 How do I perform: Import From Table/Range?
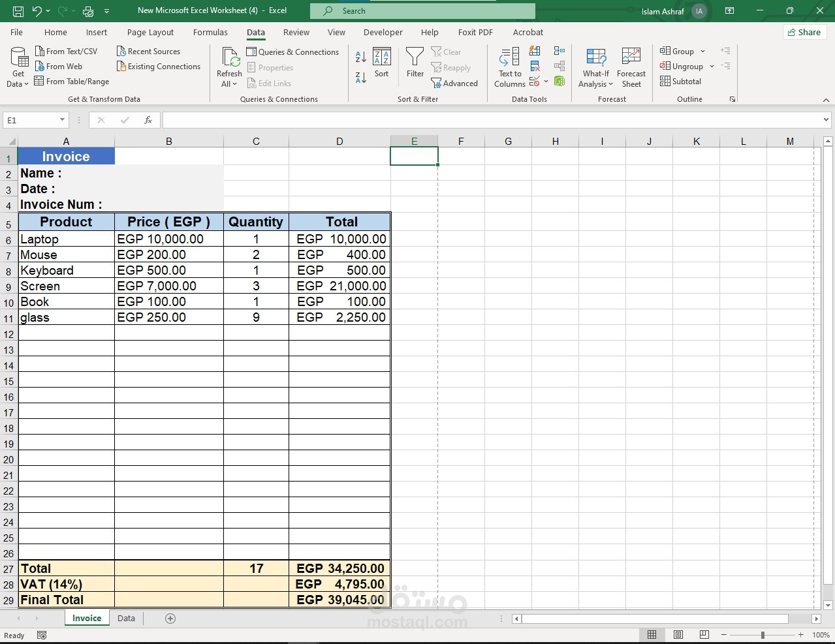click(x=72, y=81)
